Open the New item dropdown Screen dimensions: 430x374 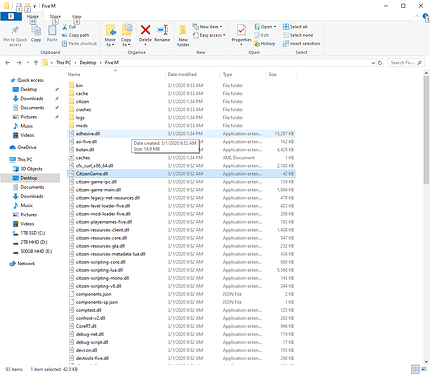(207, 27)
